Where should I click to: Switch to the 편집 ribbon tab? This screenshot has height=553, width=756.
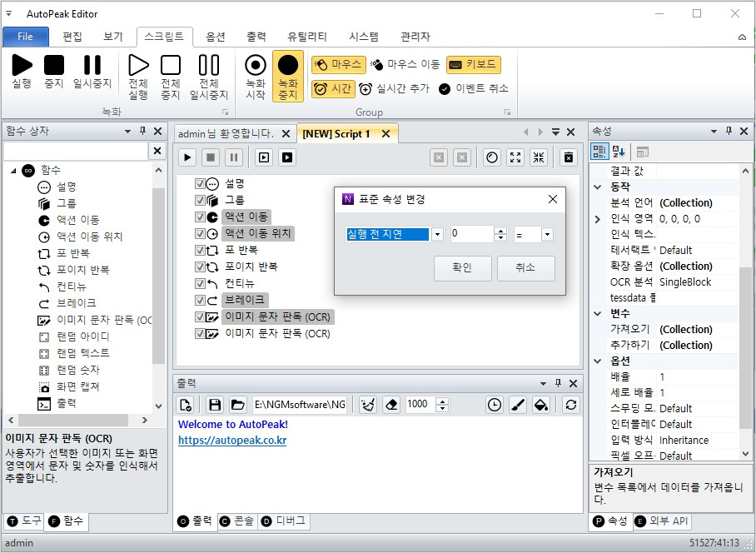(72, 37)
